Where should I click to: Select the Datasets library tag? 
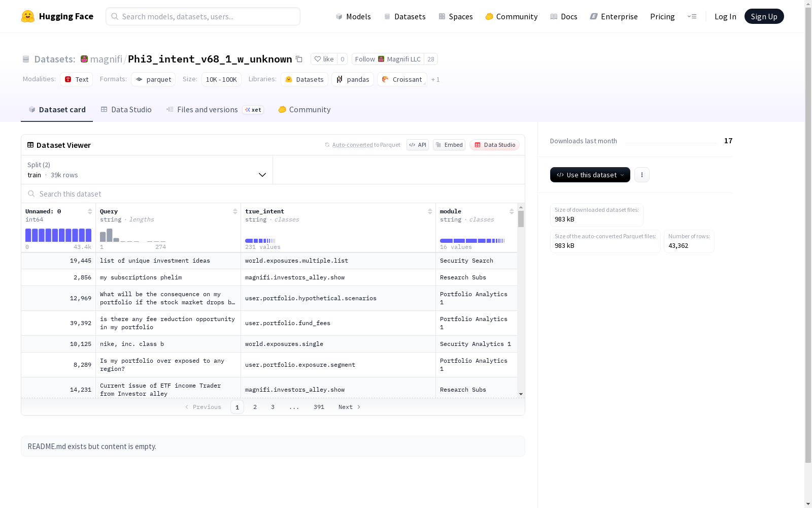pos(304,79)
